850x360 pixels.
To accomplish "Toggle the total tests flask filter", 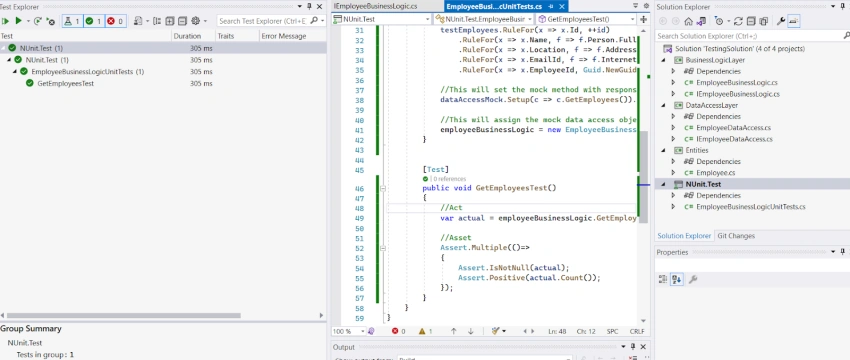I will point(72,21).
